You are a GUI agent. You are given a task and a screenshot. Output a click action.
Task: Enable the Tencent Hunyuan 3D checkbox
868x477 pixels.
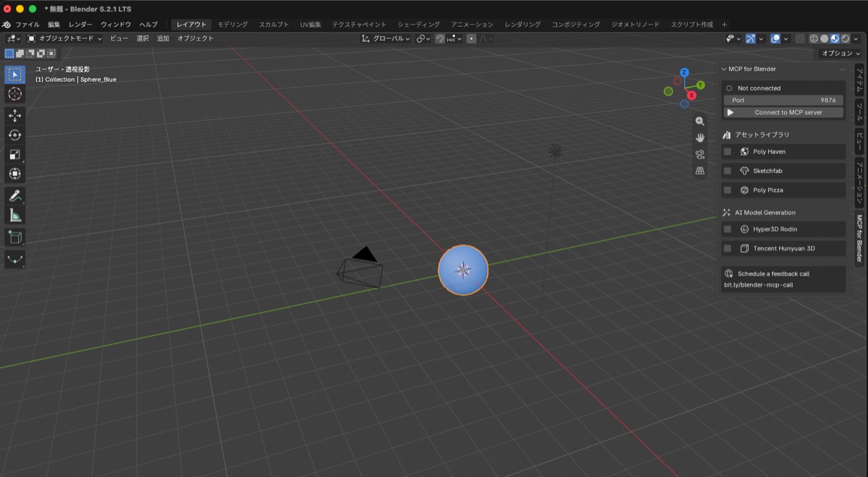(x=727, y=248)
